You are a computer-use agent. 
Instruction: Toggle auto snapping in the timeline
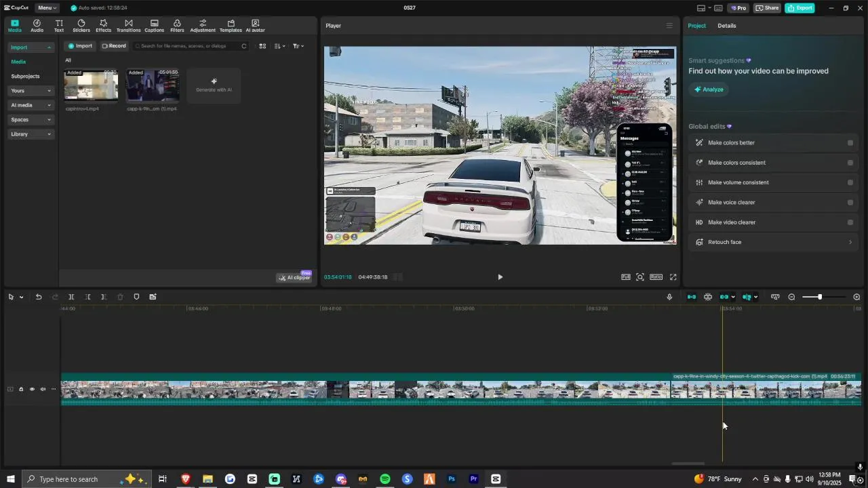point(708,297)
